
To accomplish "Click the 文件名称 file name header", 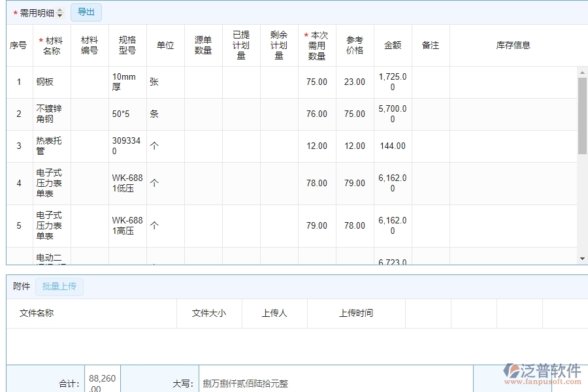I will [x=38, y=313].
